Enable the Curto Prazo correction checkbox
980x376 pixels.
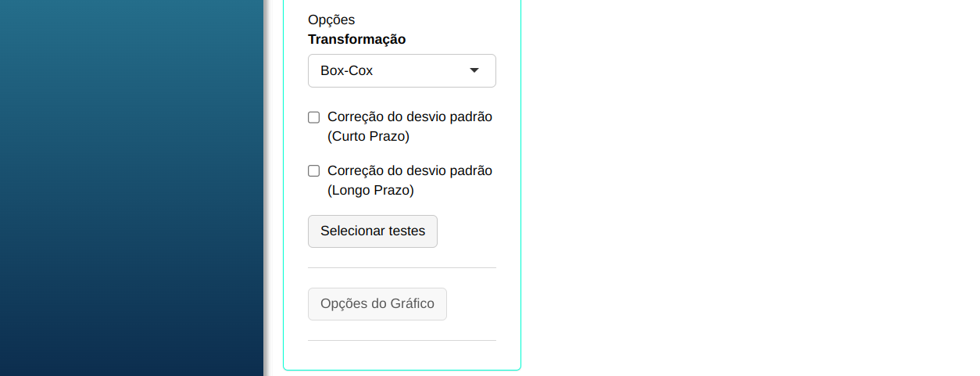[314, 117]
